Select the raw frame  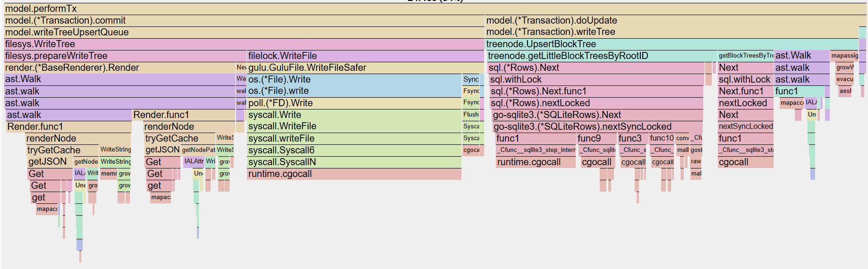(696, 162)
